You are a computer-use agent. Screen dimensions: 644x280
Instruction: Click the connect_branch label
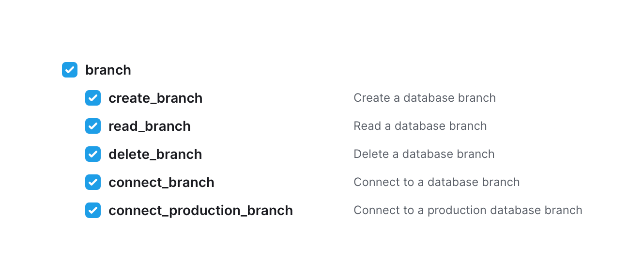(x=161, y=182)
